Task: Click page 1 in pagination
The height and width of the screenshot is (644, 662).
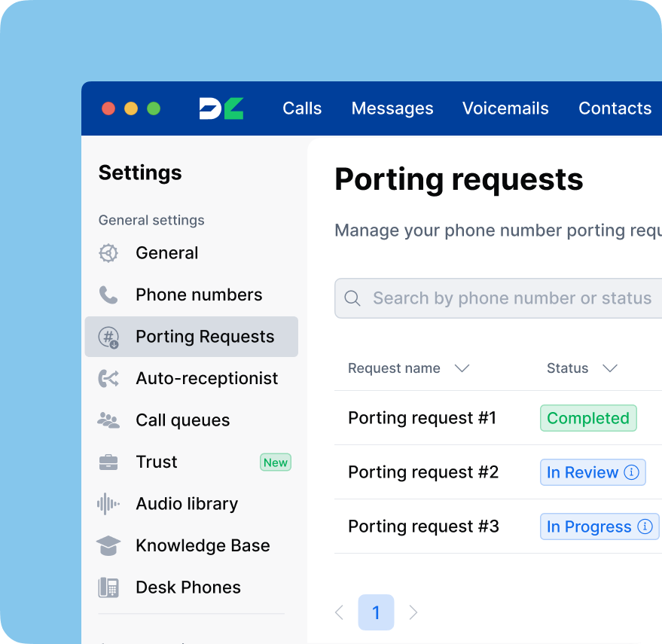Action: (x=376, y=612)
